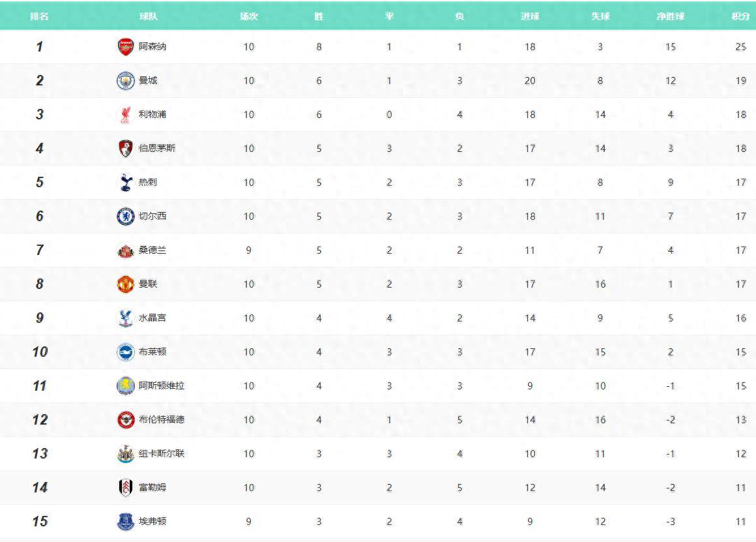Screen dimensions: 756x542
Task: Click the Brighton club crest icon
Action: click(x=125, y=352)
